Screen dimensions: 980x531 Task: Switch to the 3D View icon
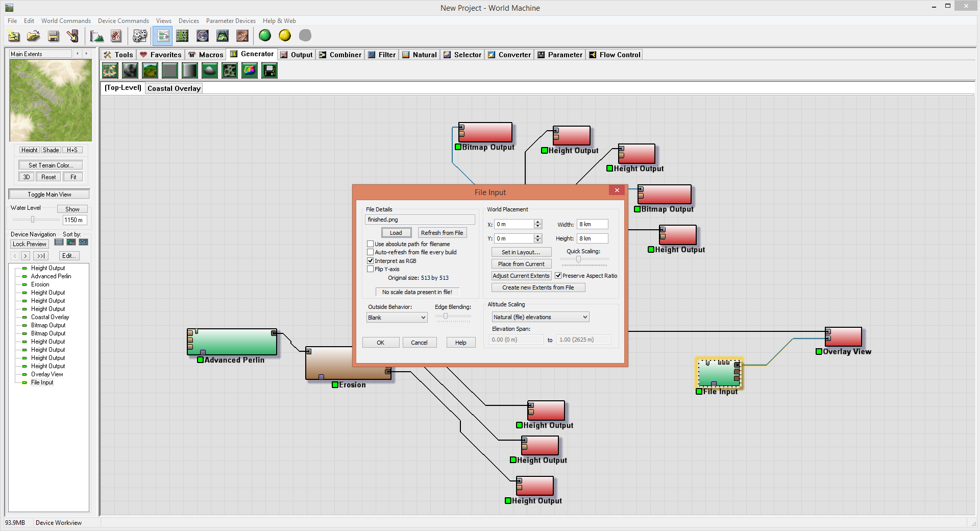(x=223, y=35)
